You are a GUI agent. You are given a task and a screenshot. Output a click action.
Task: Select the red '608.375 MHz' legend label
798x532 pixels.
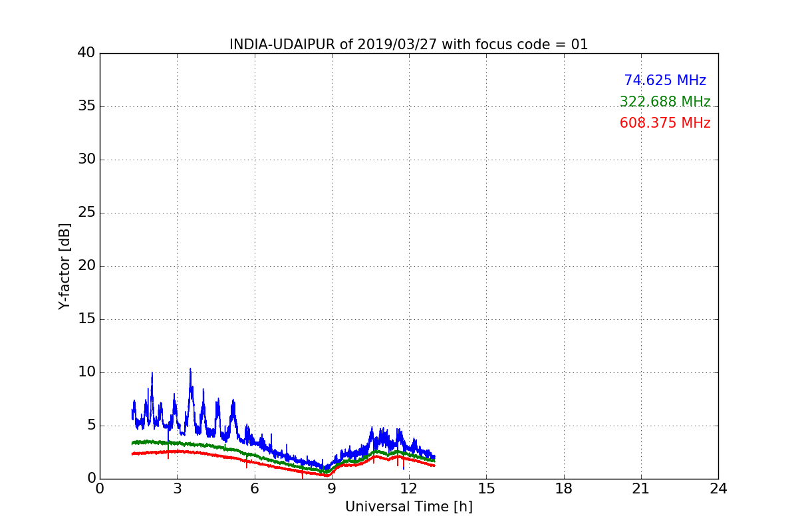665,123
